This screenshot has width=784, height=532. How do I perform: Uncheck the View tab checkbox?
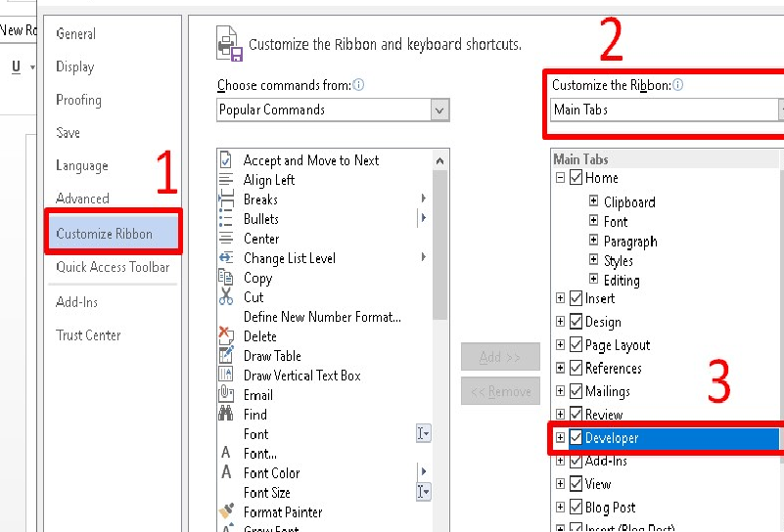tap(576, 483)
